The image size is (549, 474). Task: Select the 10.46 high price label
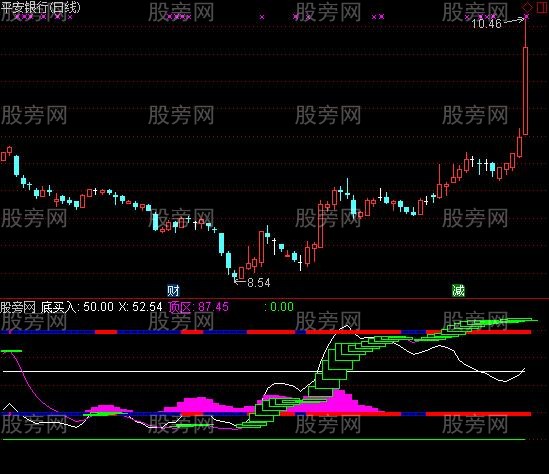(x=486, y=24)
